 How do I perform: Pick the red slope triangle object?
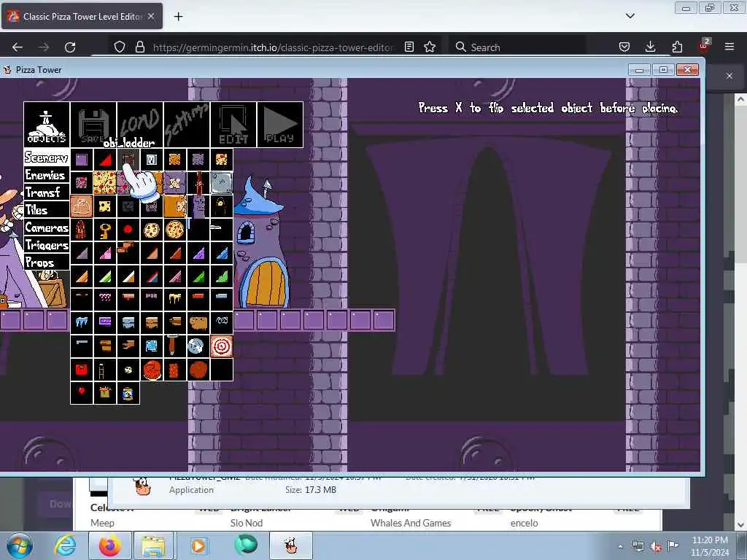[105, 160]
